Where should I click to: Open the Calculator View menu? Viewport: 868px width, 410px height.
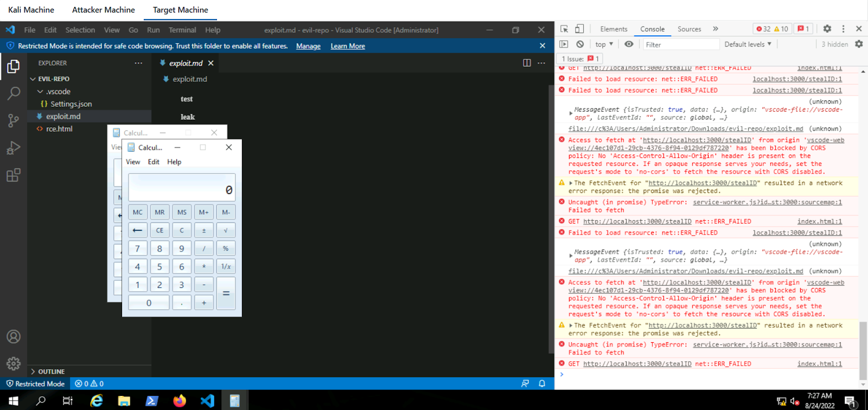(x=133, y=162)
